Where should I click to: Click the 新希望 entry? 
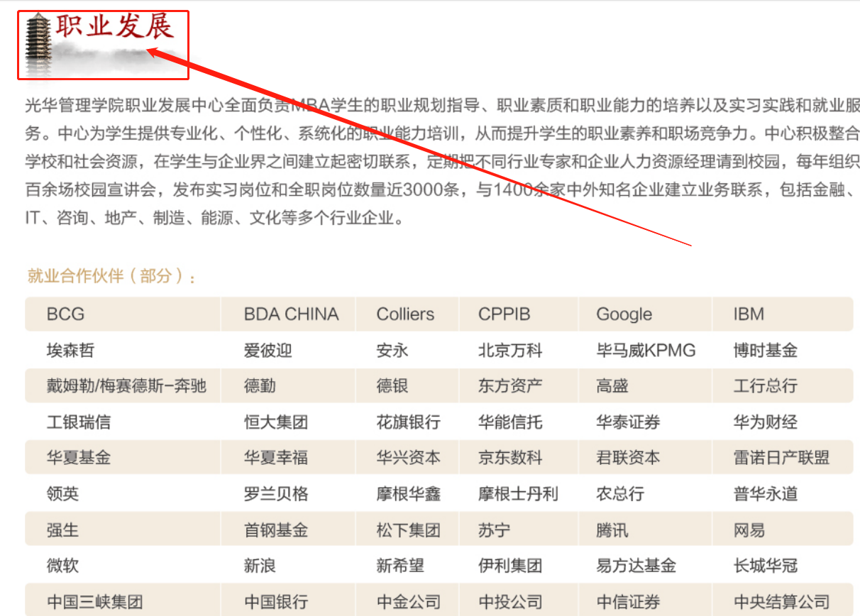400,566
